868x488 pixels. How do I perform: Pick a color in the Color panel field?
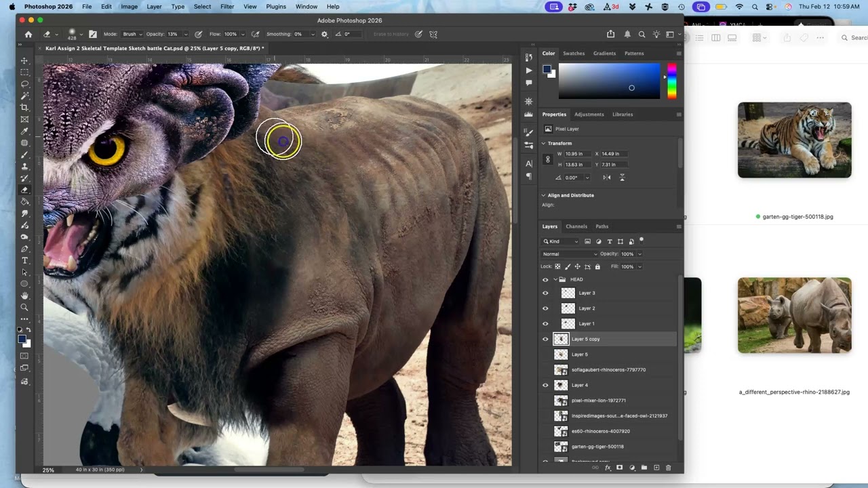point(609,81)
